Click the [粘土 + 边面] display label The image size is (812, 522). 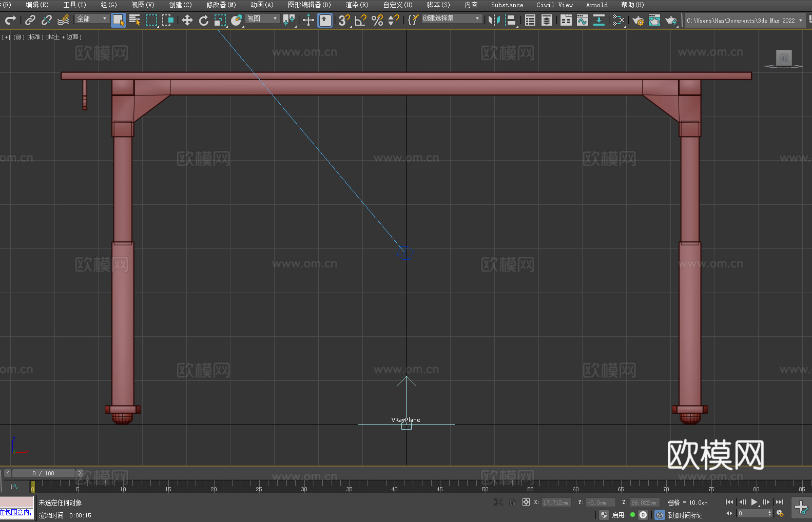click(x=64, y=37)
